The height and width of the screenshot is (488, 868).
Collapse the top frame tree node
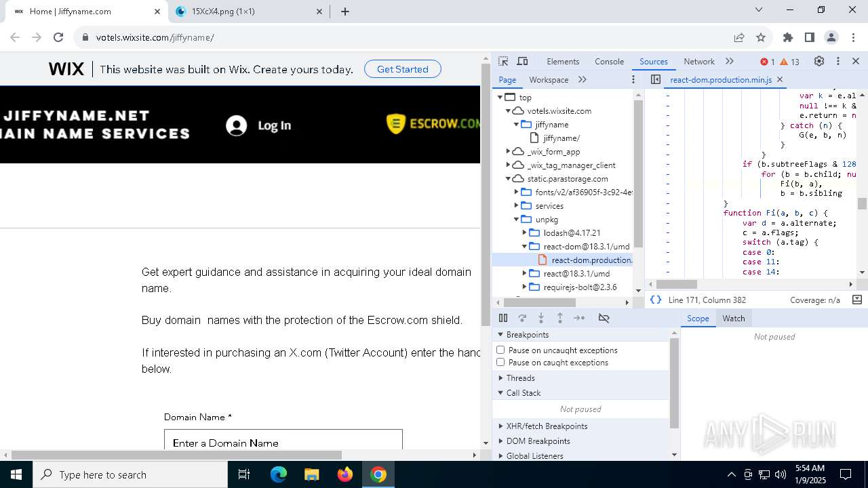pyautogui.click(x=500, y=98)
